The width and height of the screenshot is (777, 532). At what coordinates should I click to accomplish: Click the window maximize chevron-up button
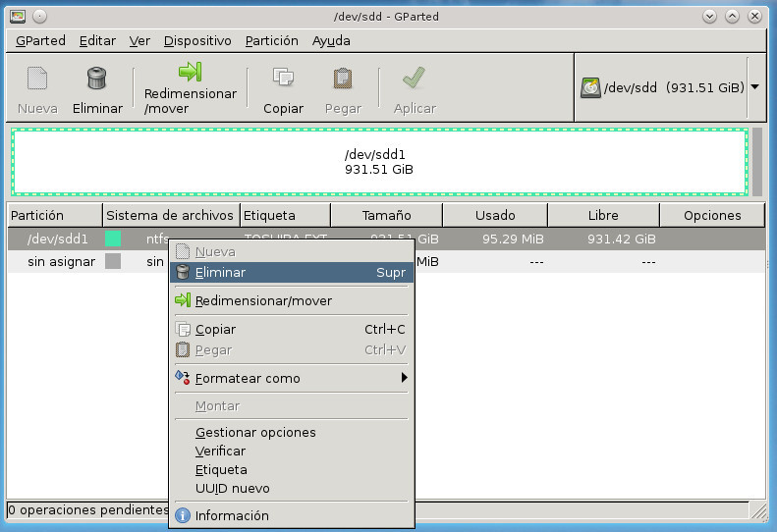click(732, 17)
